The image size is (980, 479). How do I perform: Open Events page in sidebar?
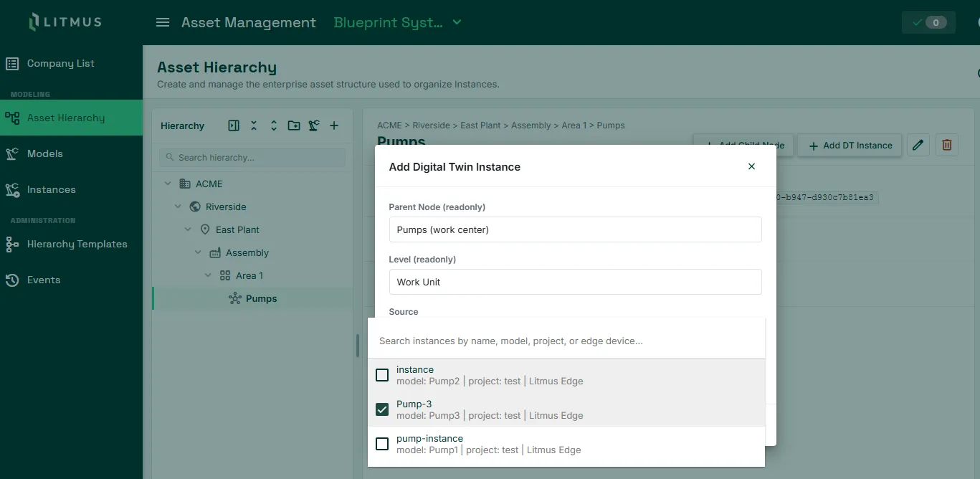click(x=72, y=280)
